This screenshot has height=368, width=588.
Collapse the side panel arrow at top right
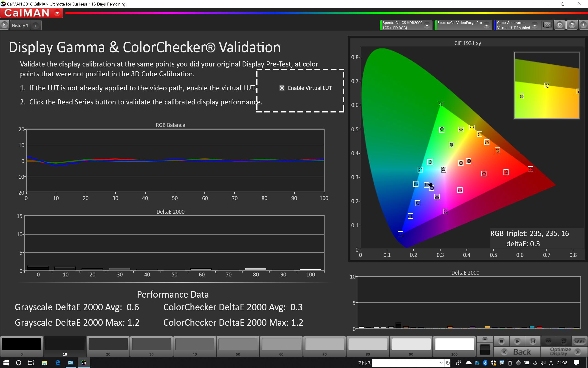click(x=583, y=25)
